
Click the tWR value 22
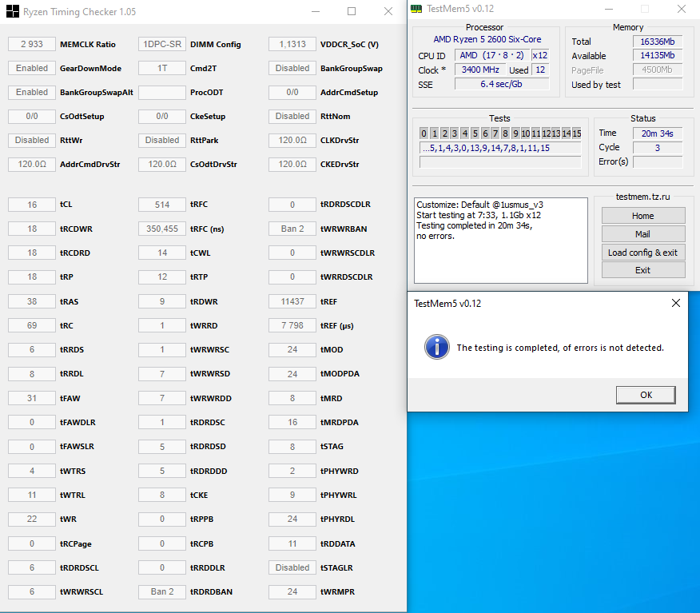click(32, 519)
